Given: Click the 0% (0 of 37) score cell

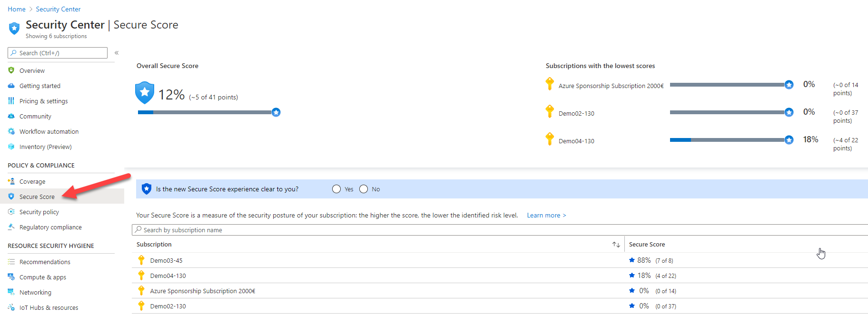Looking at the screenshot, I should [652, 306].
